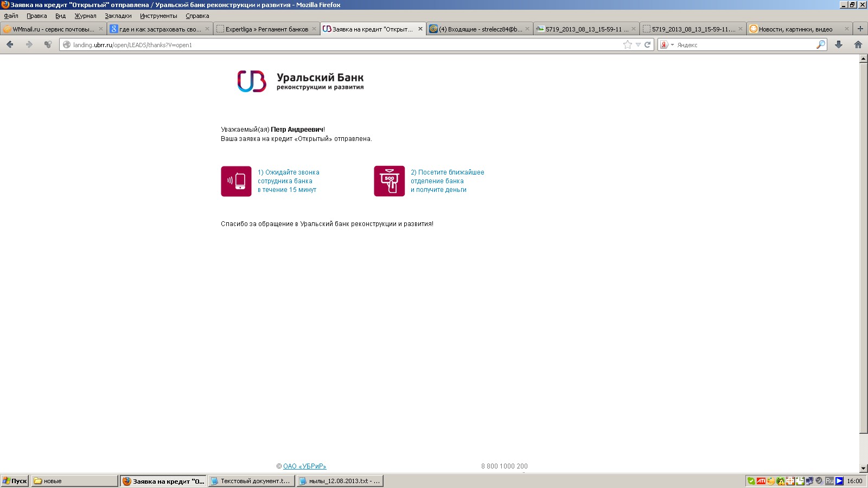This screenshot has height=488, width=868.
Task: Open the новые folder taskbar button
Action: (x=74, y=481)
